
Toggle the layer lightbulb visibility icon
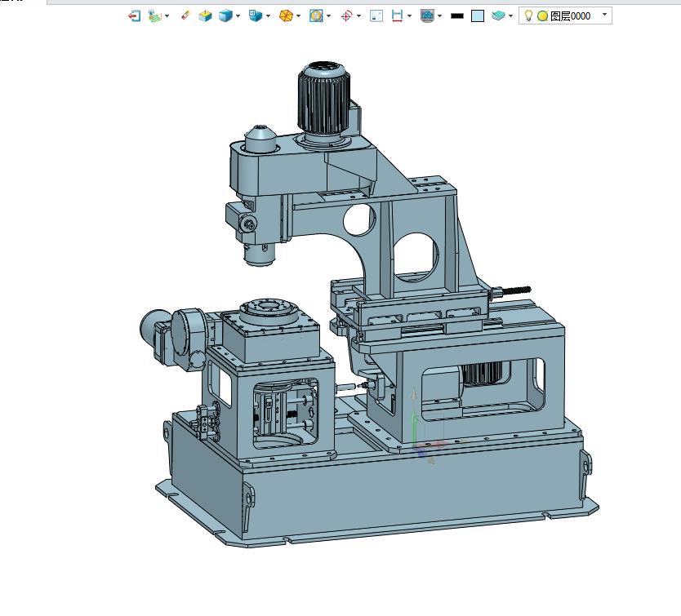point(528,16)
